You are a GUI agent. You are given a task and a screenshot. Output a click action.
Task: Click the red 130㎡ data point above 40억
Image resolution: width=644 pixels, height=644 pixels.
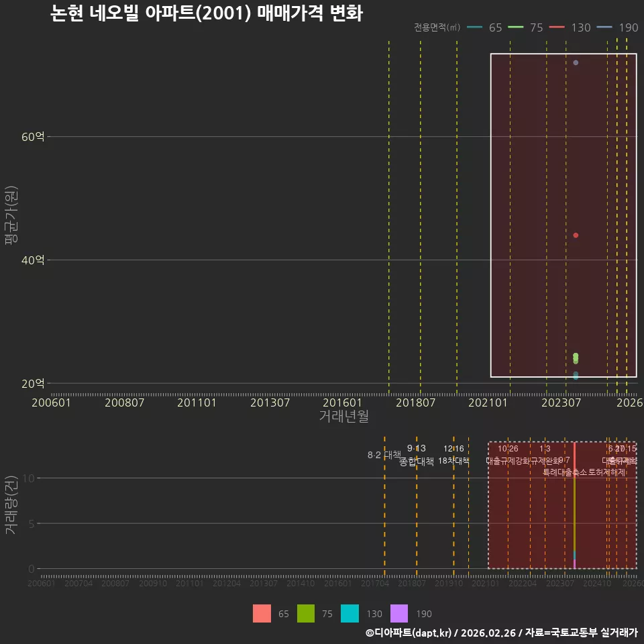click(576, 235)
